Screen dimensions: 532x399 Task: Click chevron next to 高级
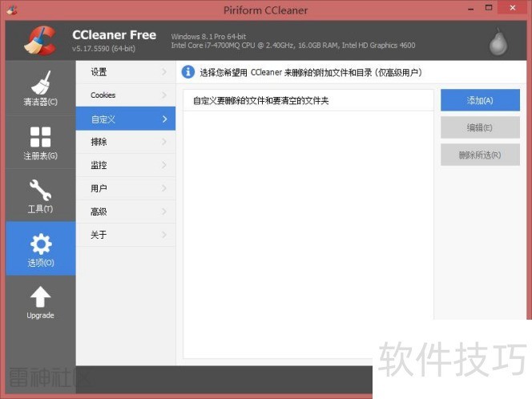[x=164, y=212]
